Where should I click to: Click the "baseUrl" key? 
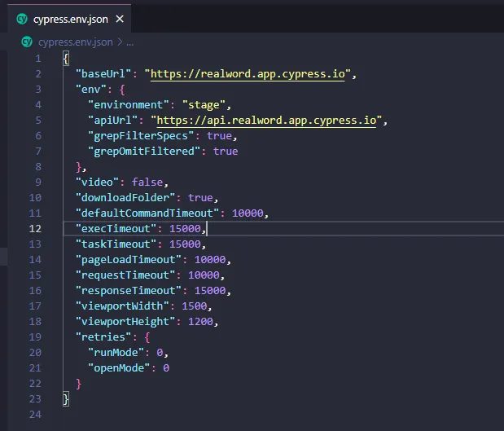(103, 74)
